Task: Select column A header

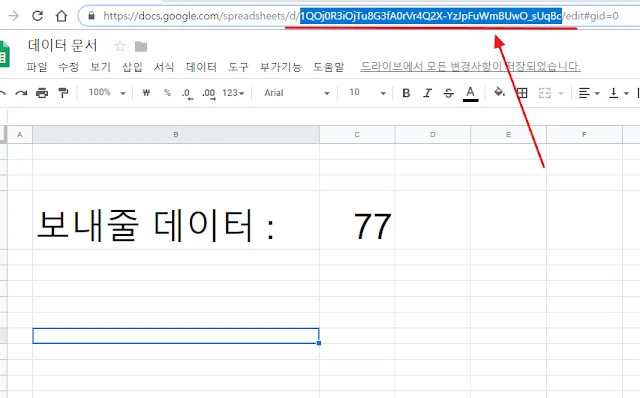Action: point(20,135)
